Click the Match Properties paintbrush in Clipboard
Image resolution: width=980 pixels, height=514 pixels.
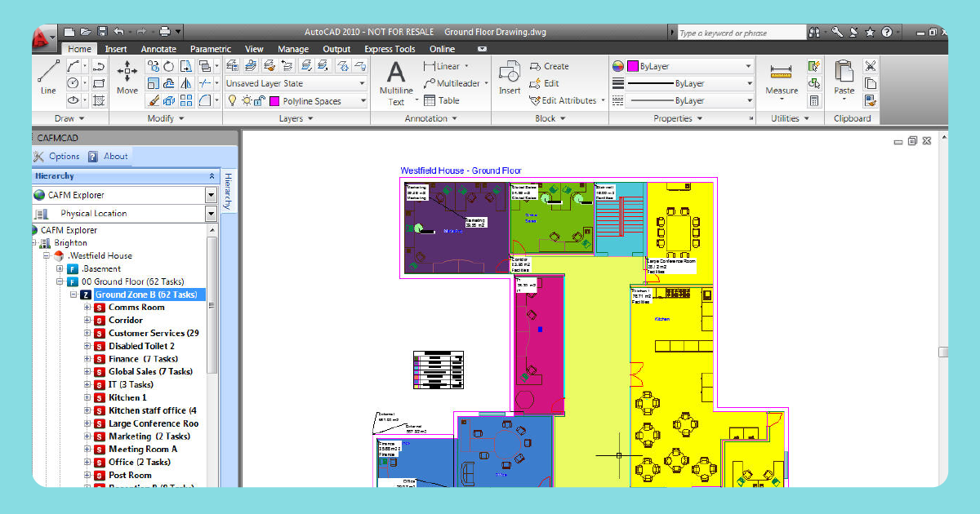[871, 100]
